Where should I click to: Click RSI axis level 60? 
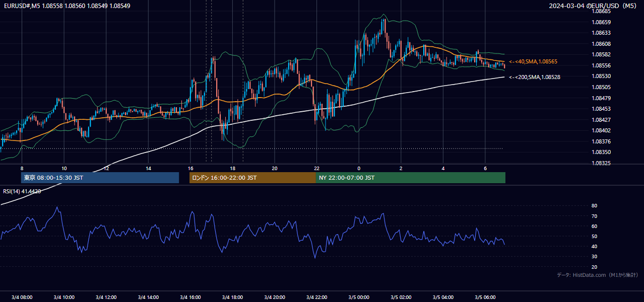tap(595, 226)
